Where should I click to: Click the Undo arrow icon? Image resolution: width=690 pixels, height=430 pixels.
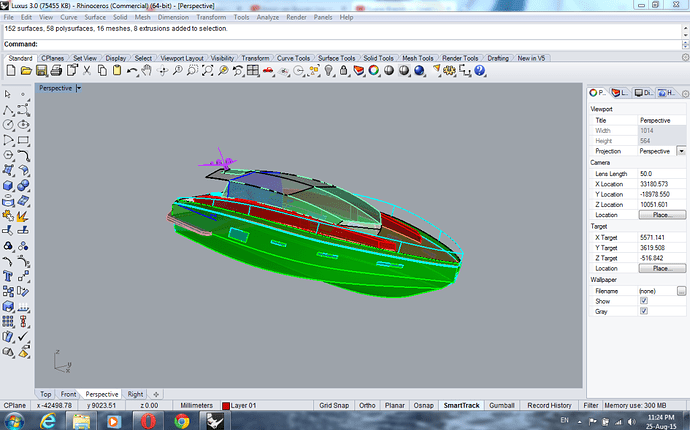tap(131, 70)
